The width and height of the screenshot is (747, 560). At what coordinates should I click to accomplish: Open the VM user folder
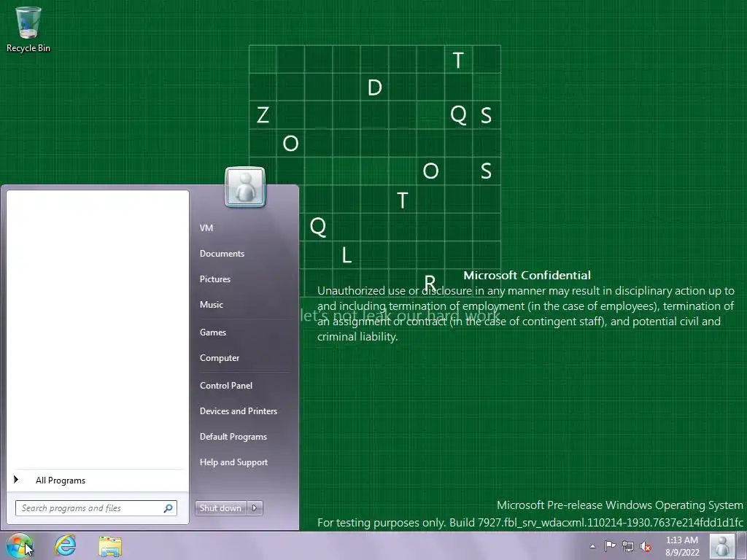click(206, 228)
